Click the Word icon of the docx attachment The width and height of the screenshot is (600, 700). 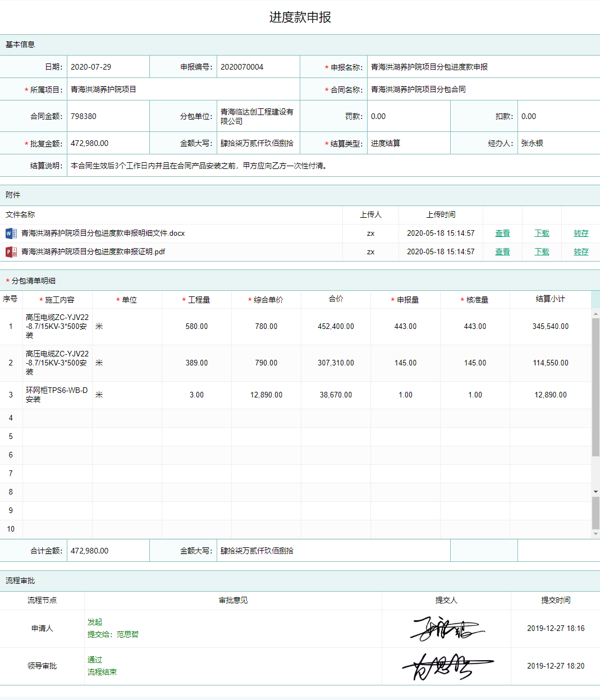(x=11, y=234)
